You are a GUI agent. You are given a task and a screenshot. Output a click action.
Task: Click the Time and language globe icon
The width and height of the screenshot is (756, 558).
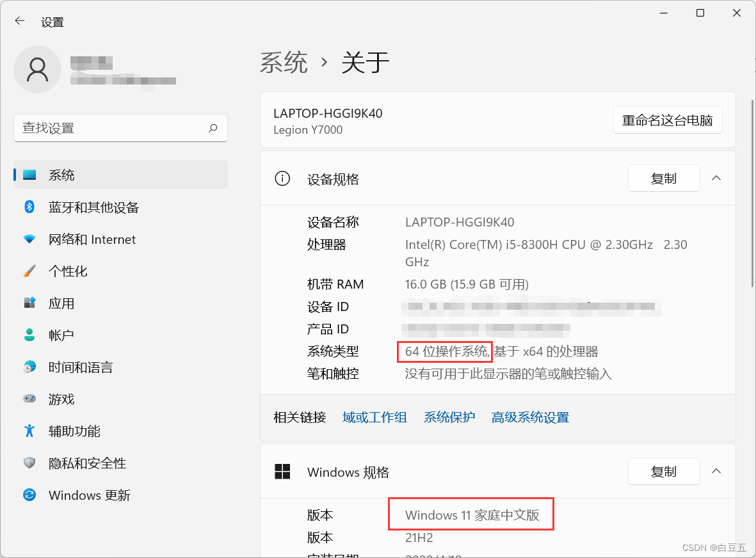tap(29, 367)
